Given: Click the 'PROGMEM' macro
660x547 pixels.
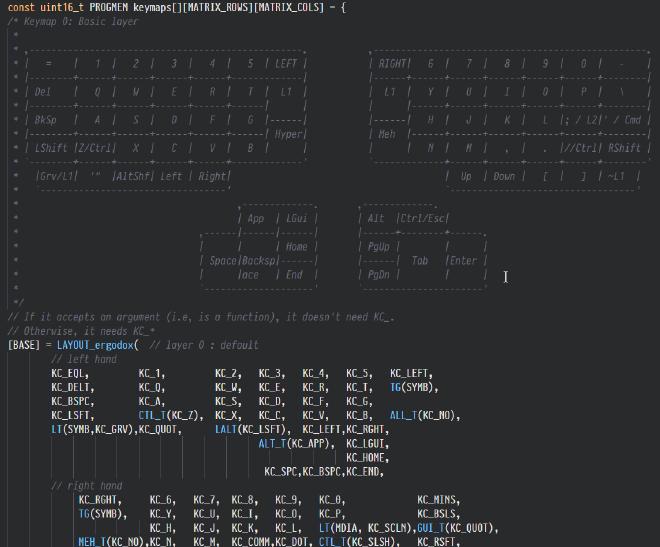Looking at the screenshot, I should [x=108, y=8].
